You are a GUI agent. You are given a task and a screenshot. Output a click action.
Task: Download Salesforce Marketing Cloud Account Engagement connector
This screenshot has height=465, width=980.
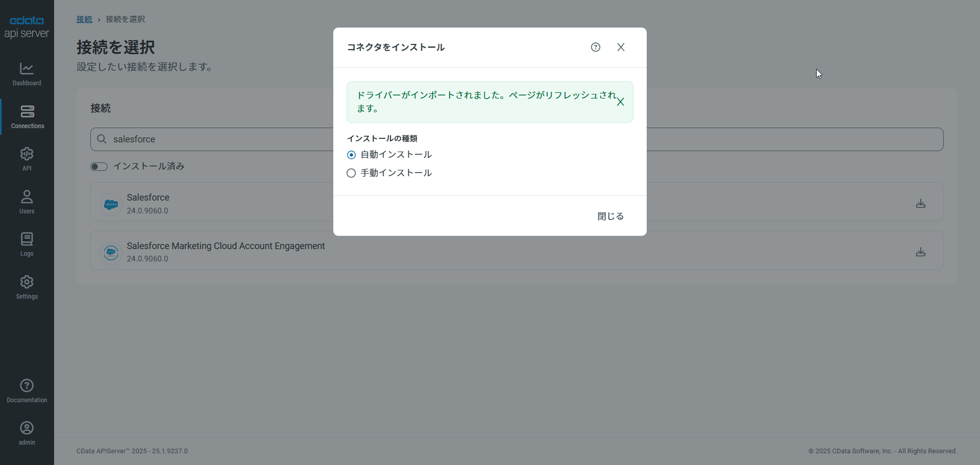tap(921, 252)
